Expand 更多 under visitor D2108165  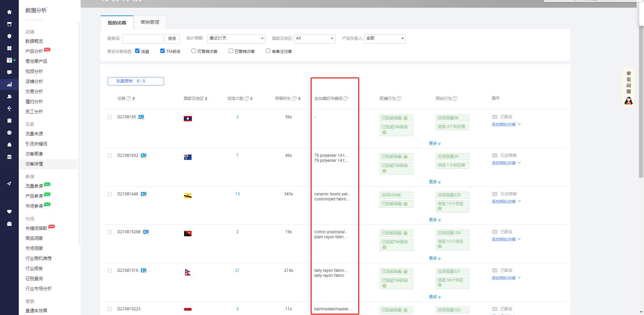(x=434, y=143)
